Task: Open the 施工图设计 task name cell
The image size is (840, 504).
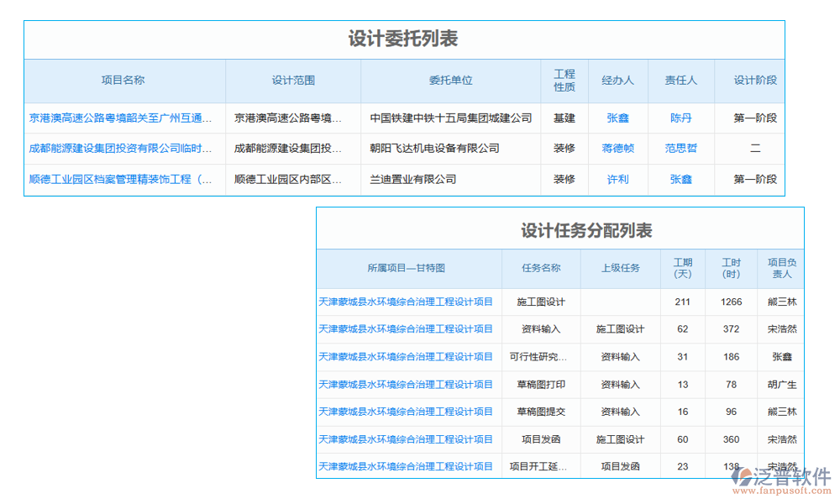Action: click(541, 302)
